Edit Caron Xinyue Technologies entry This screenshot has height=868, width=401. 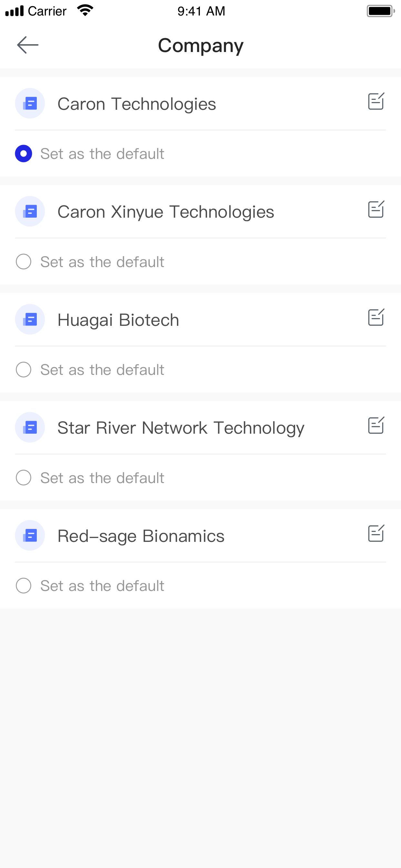tap(376, 209)
